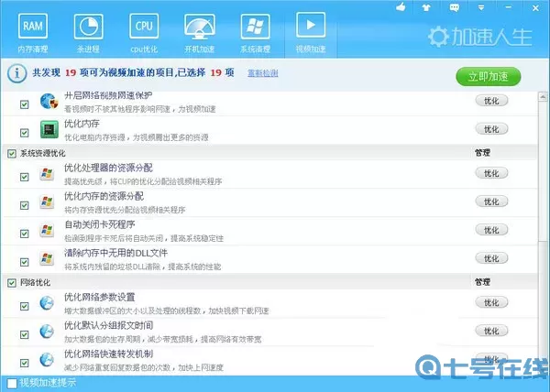The height and width of the screenshot is (392, 550).
Task: Click the 开启网络视频网速保护 globe icon
Action: [x=48, y=102]
